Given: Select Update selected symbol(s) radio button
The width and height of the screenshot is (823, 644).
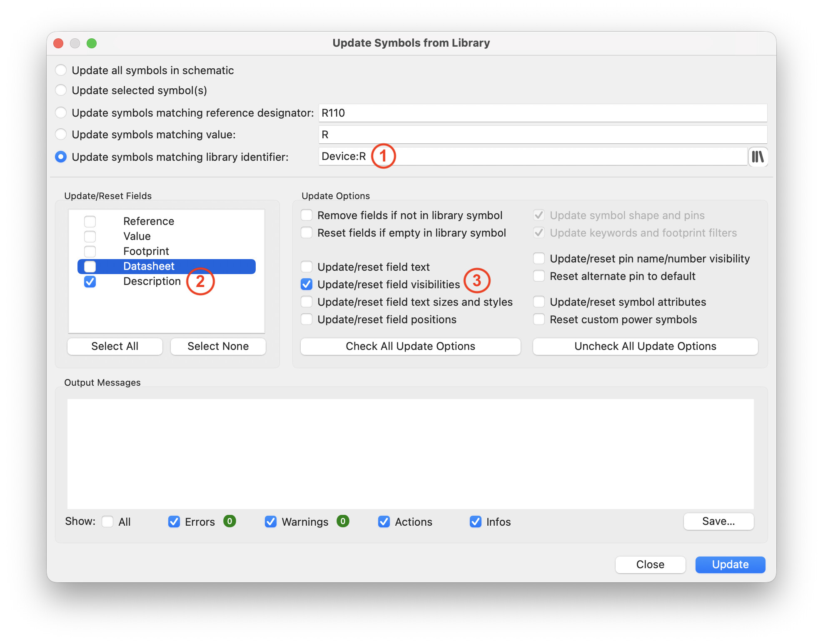Looking at the screenshot, I should pos(61,90).
